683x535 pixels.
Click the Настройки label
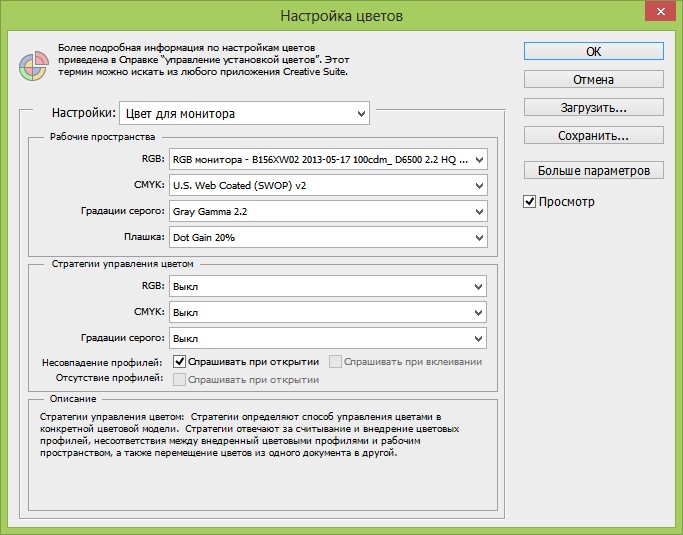coord(84,113)
